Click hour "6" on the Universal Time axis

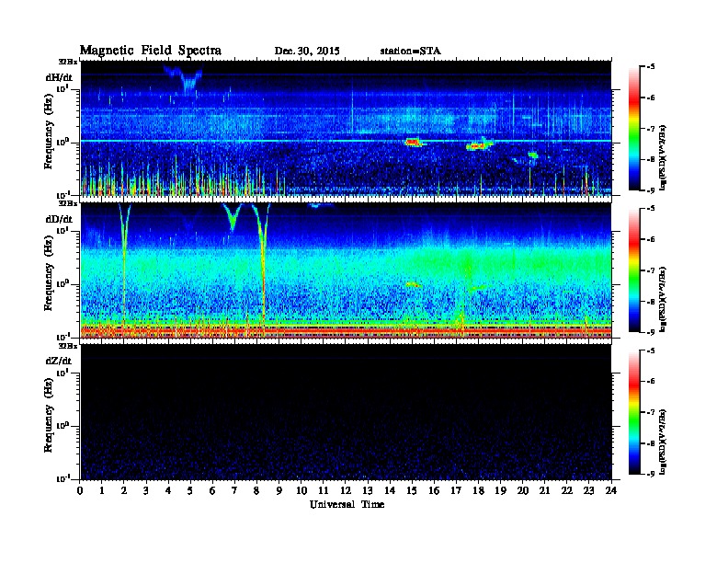click(212, 490)
